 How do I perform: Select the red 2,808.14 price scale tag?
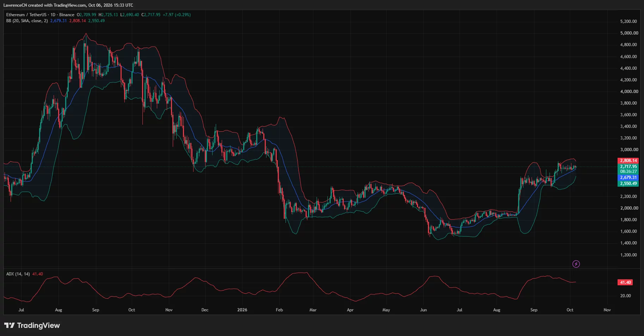(628, 161)
